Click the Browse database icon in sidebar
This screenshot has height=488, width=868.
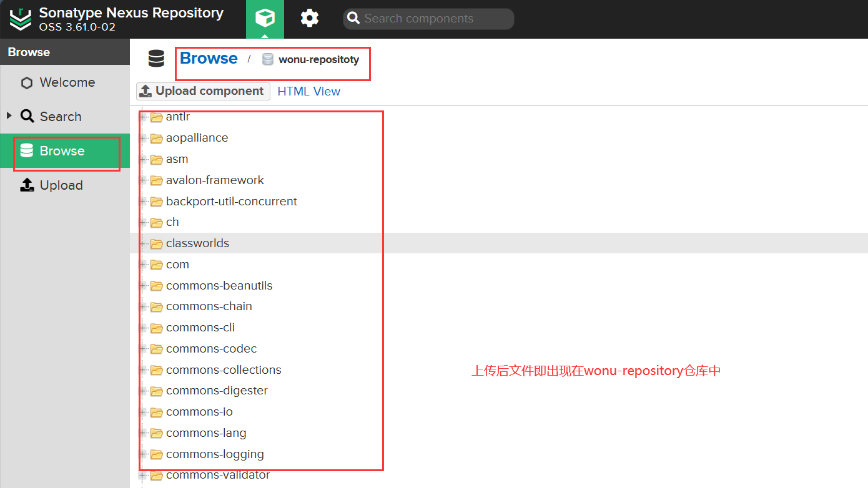[x=26, y=150]
